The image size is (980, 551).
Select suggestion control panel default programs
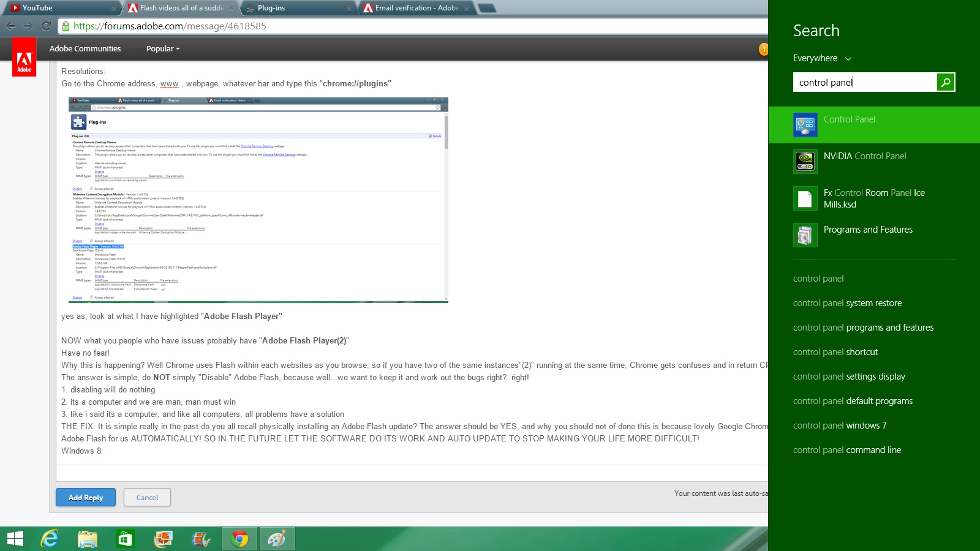click(x=853, y=401)
